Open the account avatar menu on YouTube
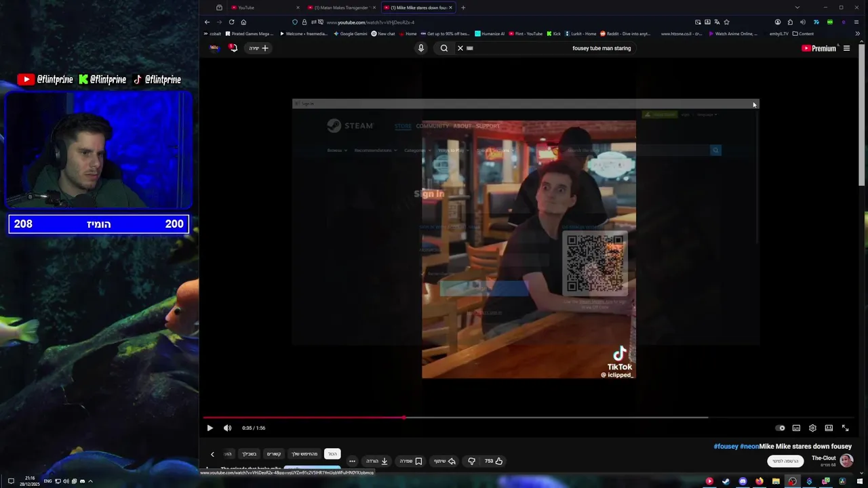Viewport: 868px width, 488px height. [x=214, y=48]
